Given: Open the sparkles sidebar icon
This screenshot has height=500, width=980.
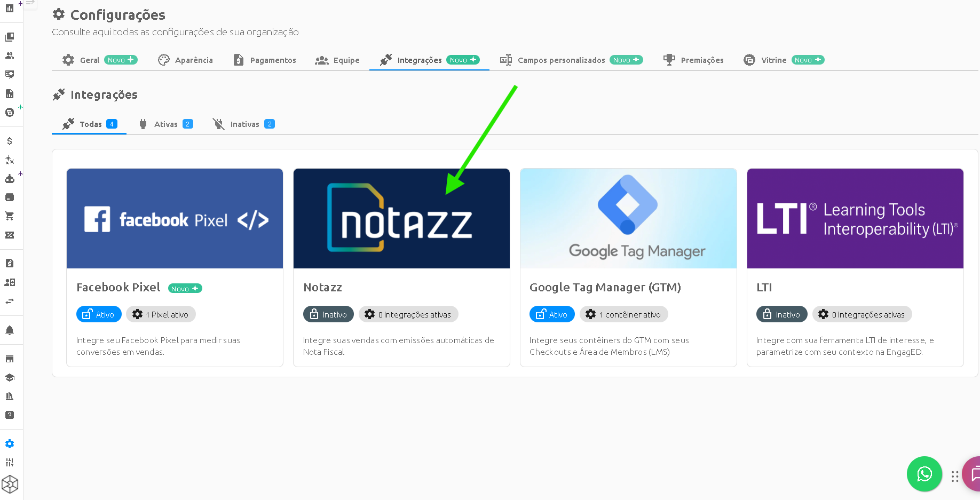Looking at the screenshot, I should (x=10, y=160).
